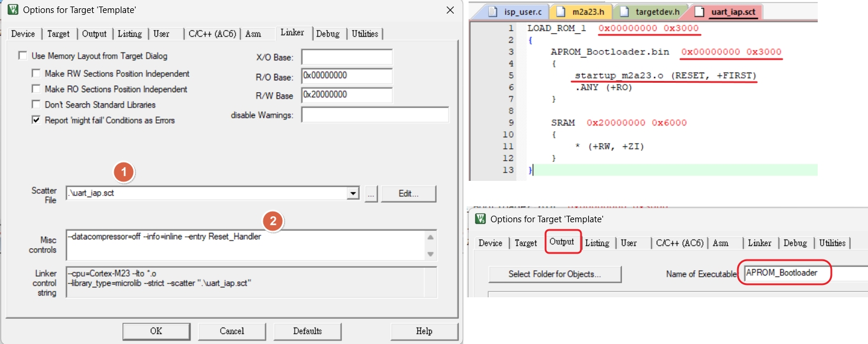Open the C/C++ (AC6) tab in left dialog
Image resolution: width=868 pixels, height=344 pixels.
pos(211,34)
